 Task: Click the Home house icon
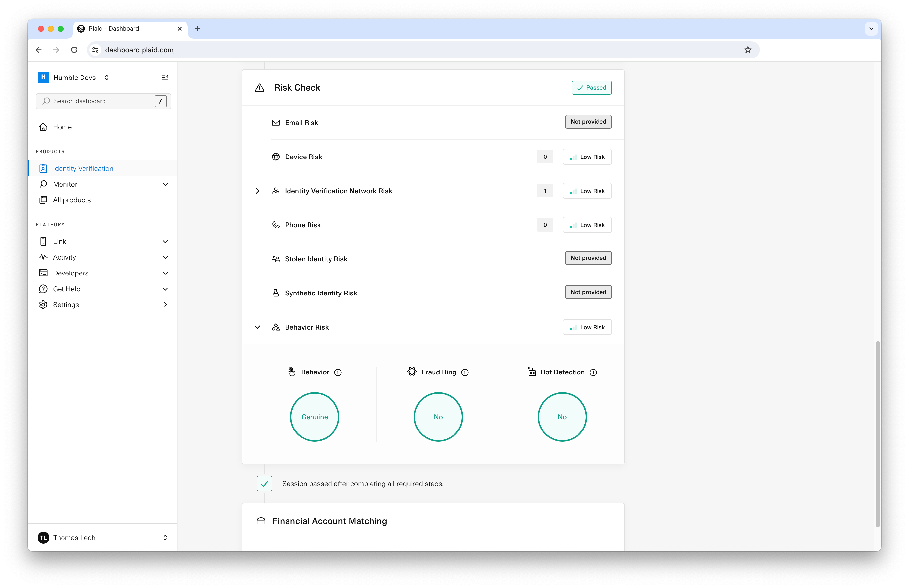point(43,127)
